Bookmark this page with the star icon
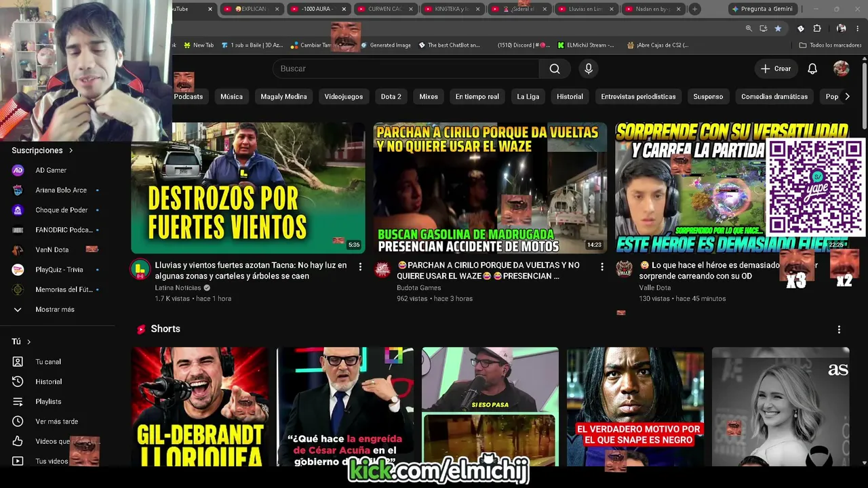 pos(778,28)
